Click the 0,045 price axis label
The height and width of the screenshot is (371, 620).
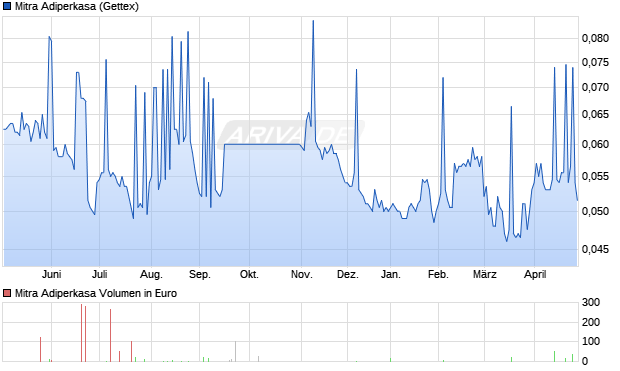pyautogui.click(x=595, y=250)
